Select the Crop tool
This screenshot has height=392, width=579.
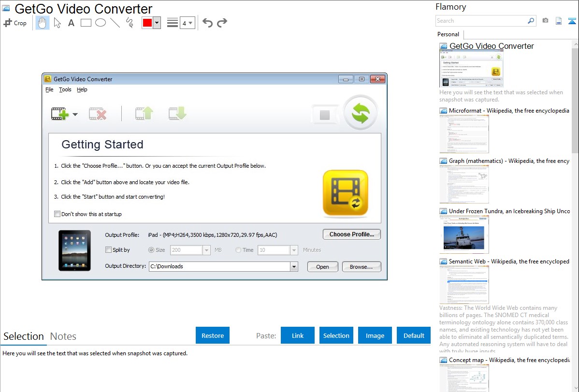pos(15,23)
